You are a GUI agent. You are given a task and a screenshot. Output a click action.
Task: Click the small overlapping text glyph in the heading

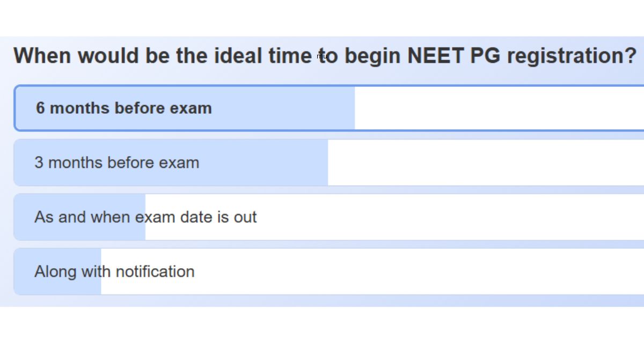(x=321, y=56)
